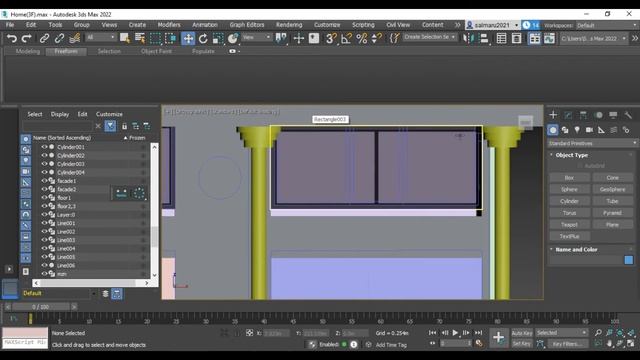The height and width of the screenshot is (360, 640).
Task: Switch to the Modeling ribbon tab
Action: click(x=28, y=51)
